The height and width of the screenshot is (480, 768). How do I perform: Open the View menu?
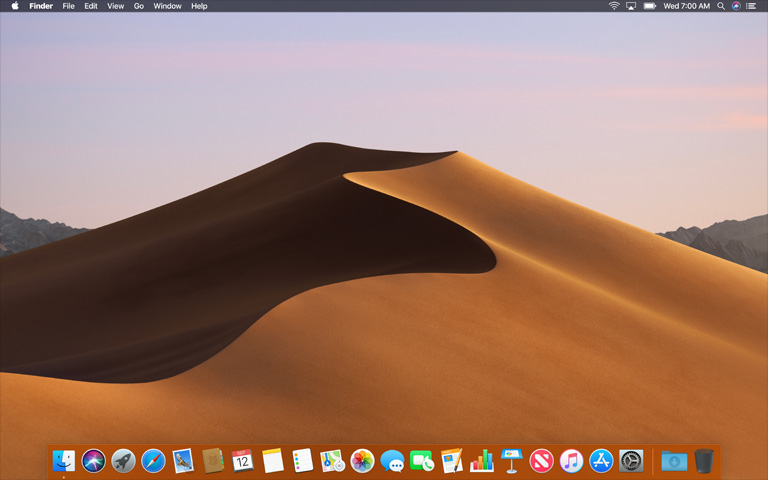pos(116,6)
